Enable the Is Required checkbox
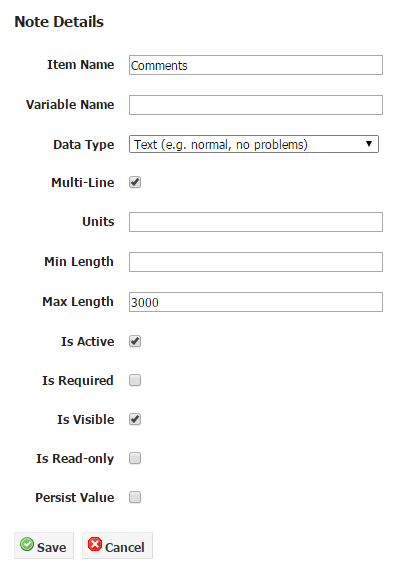This screenshot has width=414, height=563. [135, 380]
